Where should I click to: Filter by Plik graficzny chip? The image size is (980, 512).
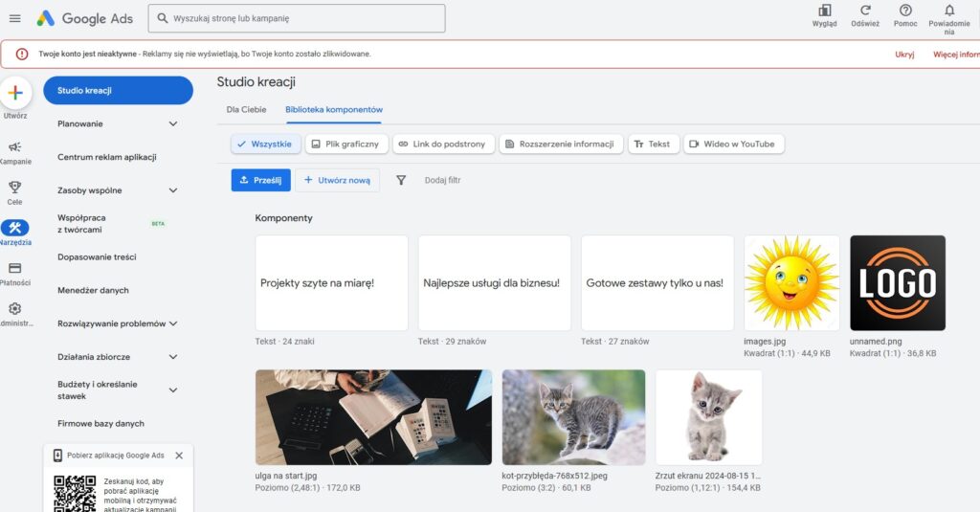[x=346, y=144]
